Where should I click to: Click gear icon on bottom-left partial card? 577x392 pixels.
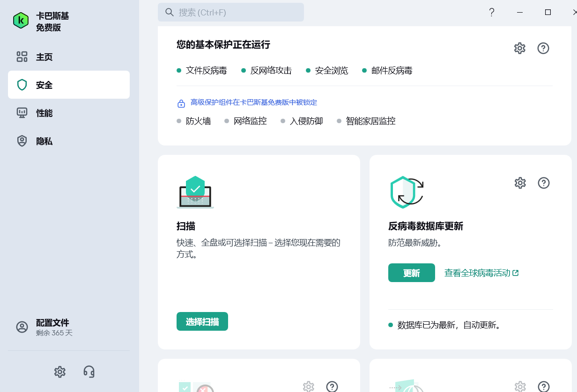click(309, 386)
